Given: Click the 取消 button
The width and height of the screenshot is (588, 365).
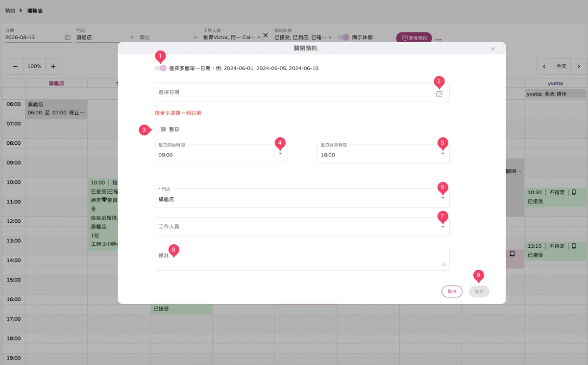Looking at the screenshot, I should [452, 291].
